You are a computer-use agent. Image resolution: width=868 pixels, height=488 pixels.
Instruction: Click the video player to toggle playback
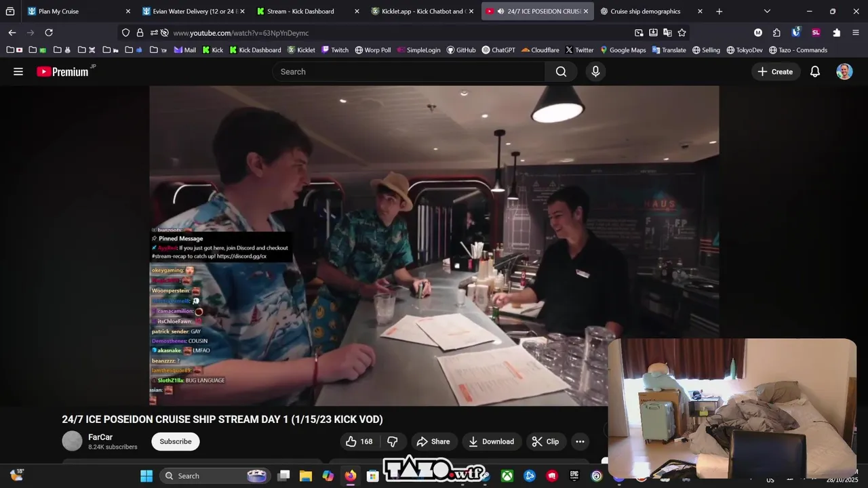coord(434,245)
